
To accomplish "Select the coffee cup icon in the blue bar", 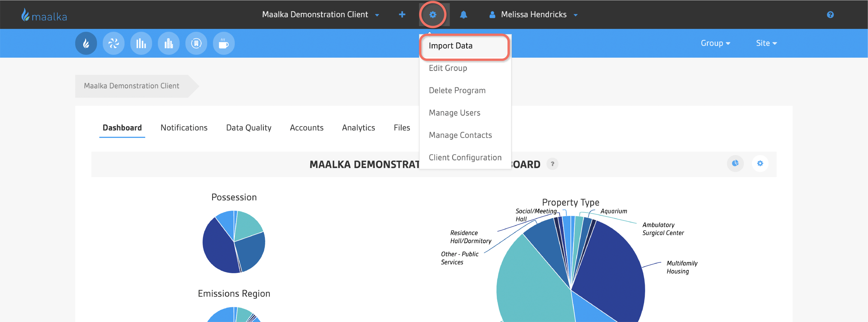I will pos(224,43).
